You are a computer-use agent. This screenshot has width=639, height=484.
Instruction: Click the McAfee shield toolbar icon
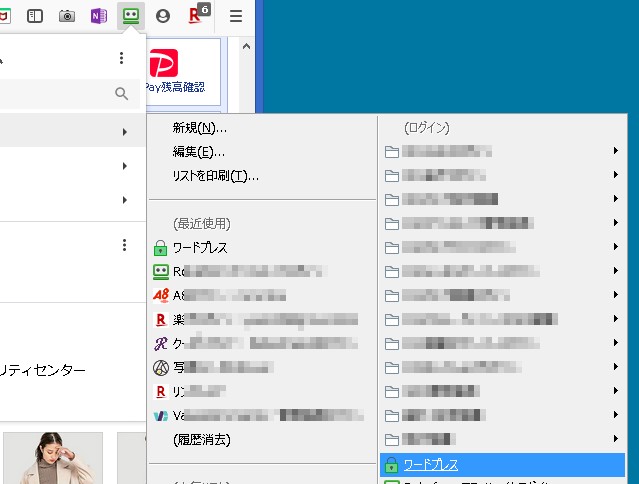pos(4,16)
